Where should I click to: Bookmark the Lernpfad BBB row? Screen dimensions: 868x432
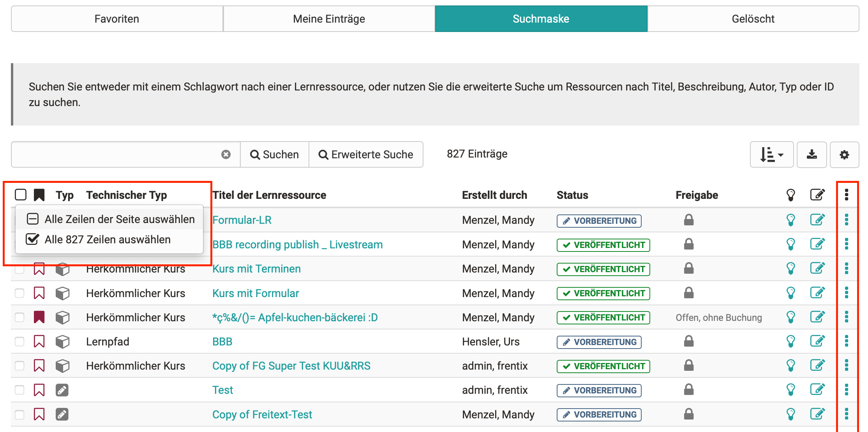pyautogui.click(x=39, y=342)
